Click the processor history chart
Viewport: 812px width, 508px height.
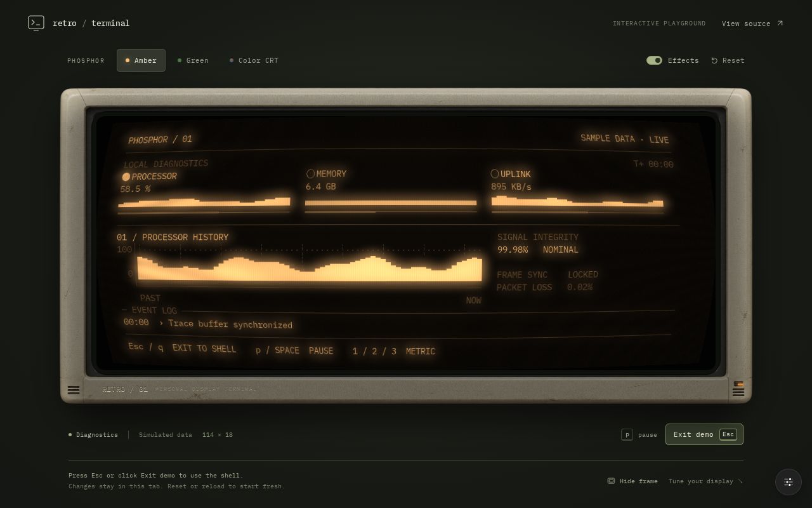pyautogui.click(x=310, y=268)
